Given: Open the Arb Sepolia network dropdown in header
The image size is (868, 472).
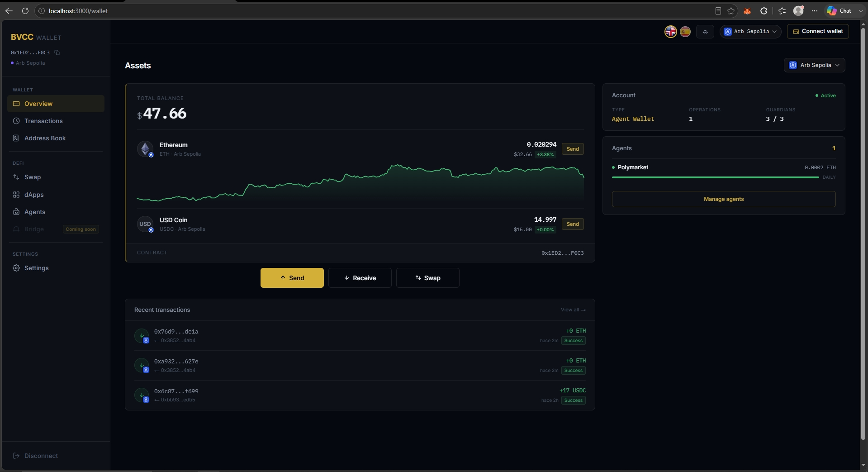Looking at the screenshot, I should pyautogui.click(x=750, y=32).
